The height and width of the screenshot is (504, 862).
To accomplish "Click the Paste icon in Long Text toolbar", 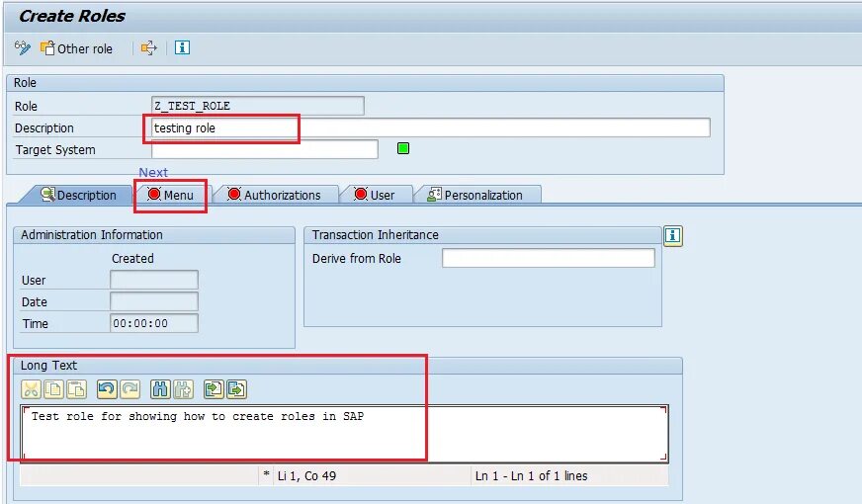I will point(76,389).
